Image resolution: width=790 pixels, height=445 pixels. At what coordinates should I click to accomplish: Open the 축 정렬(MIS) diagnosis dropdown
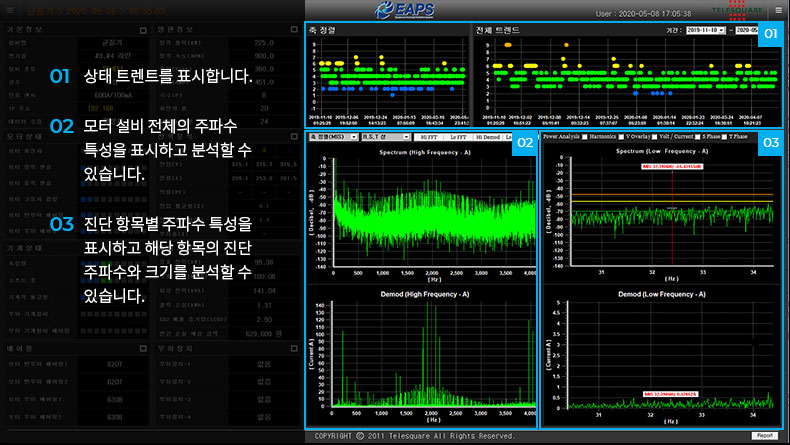(333, 137)
